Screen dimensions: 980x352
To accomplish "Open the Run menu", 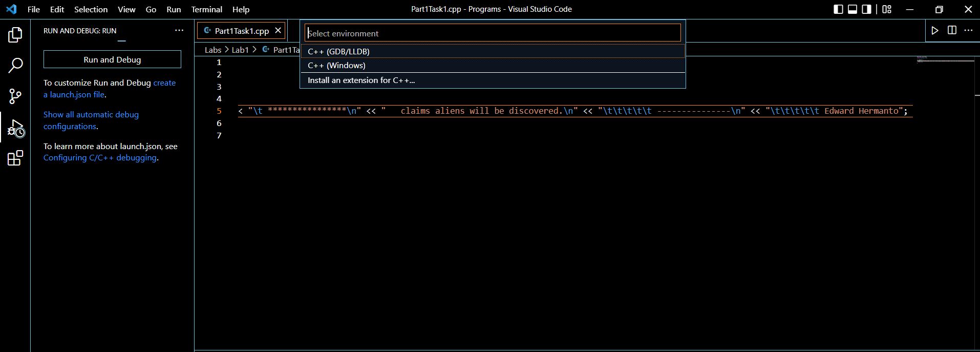I will pyautogui.click(x=174, y=9).
